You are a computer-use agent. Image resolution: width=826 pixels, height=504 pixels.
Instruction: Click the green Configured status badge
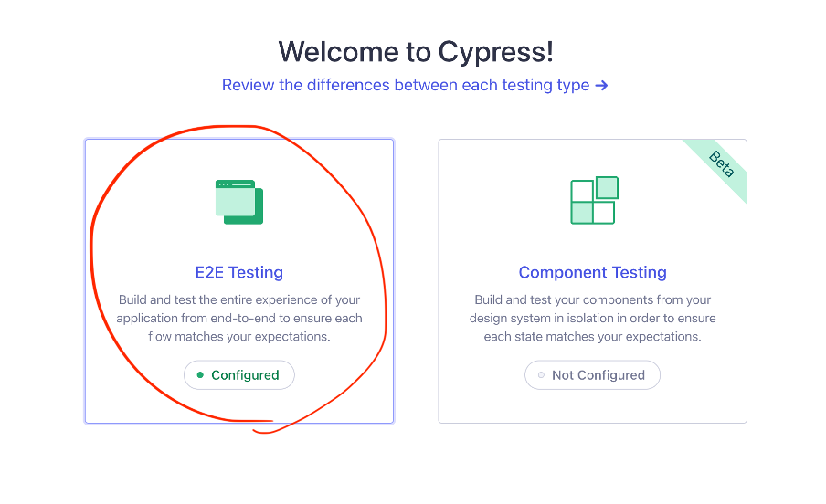click(x=239, y=375)
